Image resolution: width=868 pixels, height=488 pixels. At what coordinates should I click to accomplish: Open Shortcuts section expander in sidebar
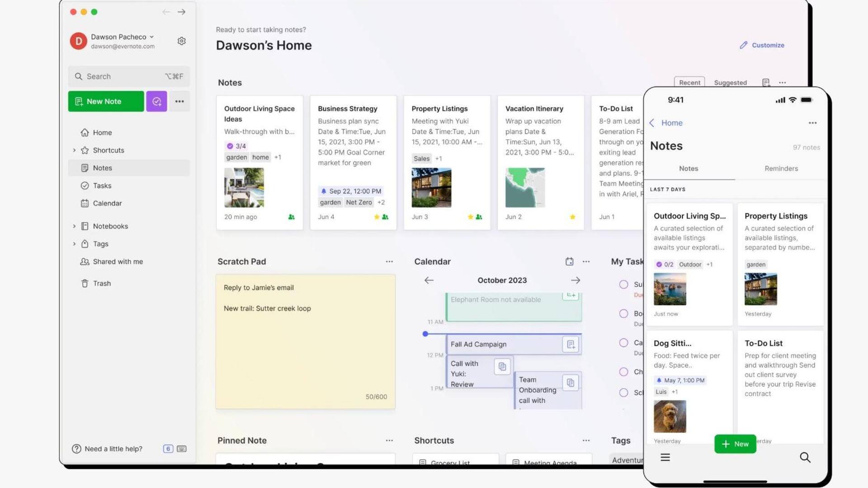pos(73,150)
